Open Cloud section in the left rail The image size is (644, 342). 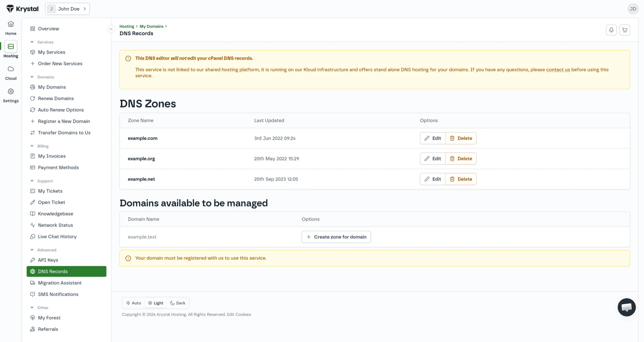coord(11,73)
